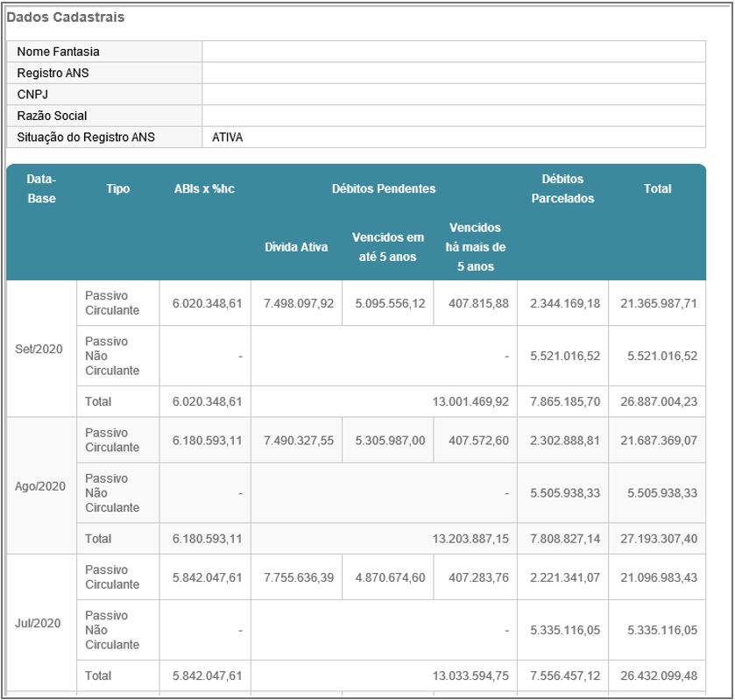735x700 pixels.
Task: Select the Dívida Ativa value 7.498.097,92
Action: [298, 303]
